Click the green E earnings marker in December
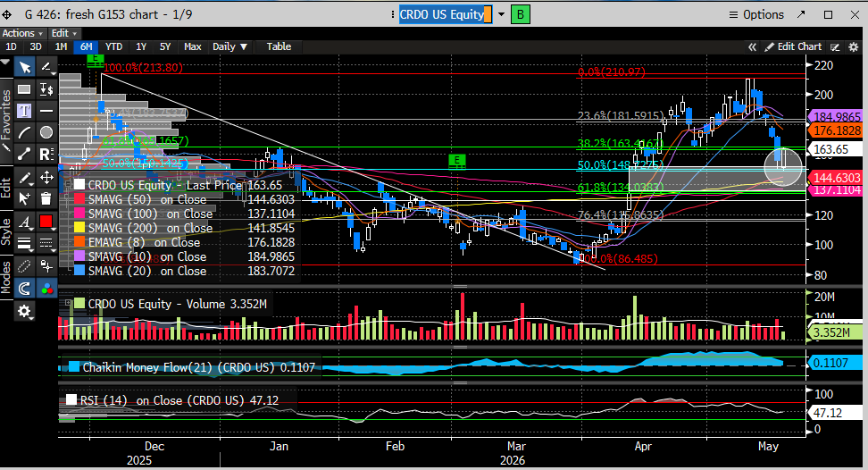This screenshot has height=470, width=868. coord(96,59)
